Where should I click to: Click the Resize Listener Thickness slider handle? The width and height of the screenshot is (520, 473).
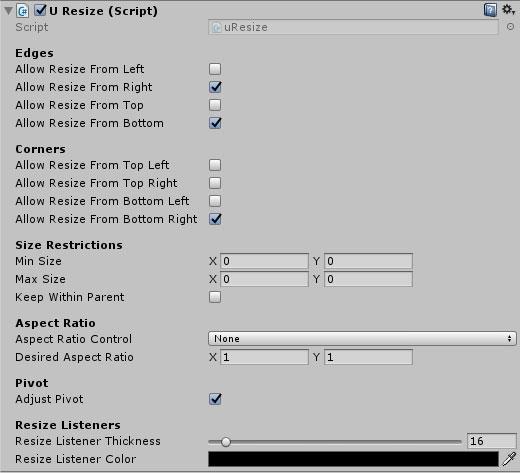pyautogui.click(x=226, y=442)
